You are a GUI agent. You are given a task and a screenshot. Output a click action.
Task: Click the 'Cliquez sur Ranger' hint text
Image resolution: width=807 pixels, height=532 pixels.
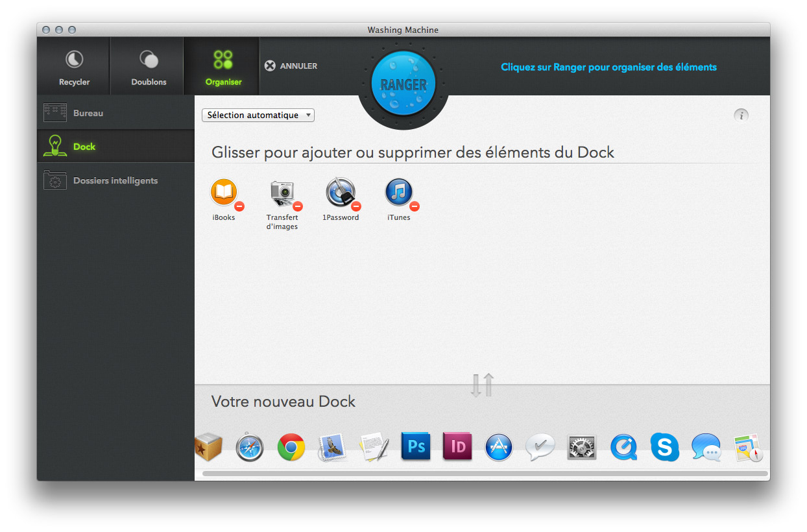(608, 67)
